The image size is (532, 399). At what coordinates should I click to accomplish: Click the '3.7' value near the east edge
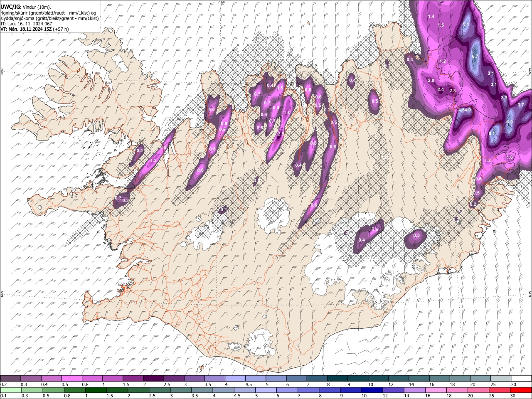coord(521,105)
